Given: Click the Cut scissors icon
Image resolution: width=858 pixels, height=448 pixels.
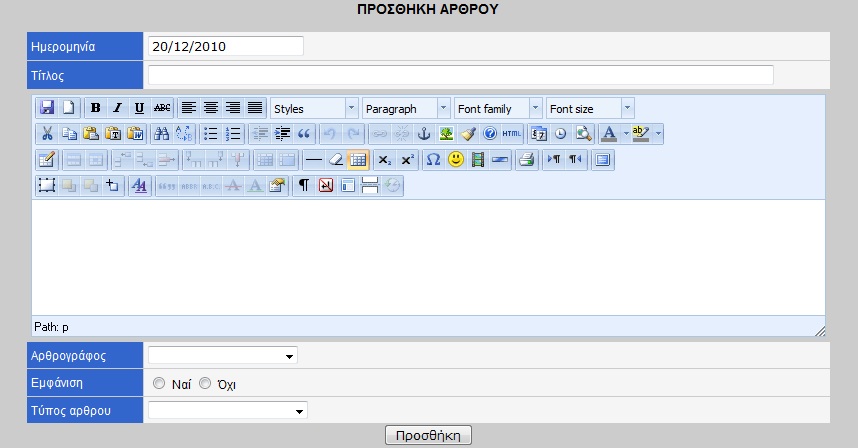Looking at the screenshot, I should point(47,133).
